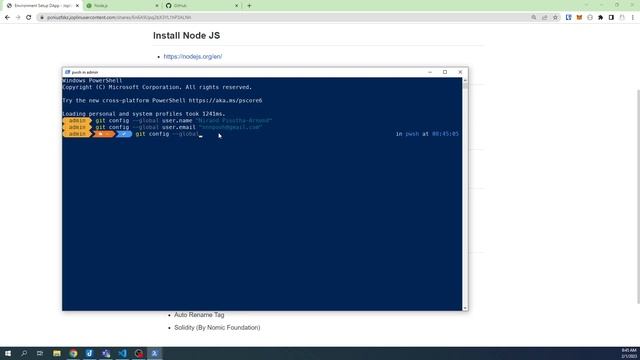Screen dimensions: 640x360
Task: Open Visual Studio Code from the taskbar
Action: coord(122,353)
